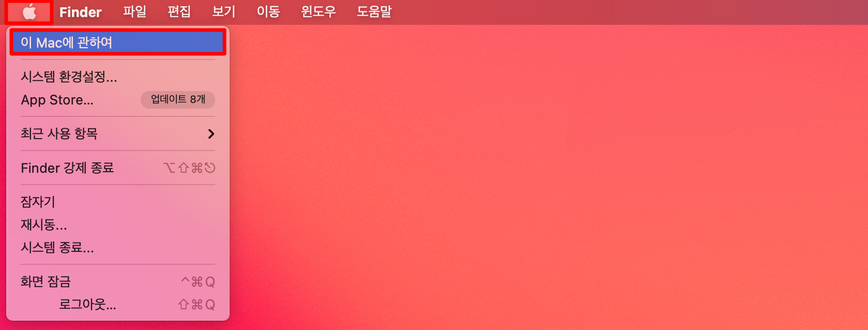The height and width of the screenshot is (330, 868).
Task: Open the 도움말 menu
Action: coord(374,12)
